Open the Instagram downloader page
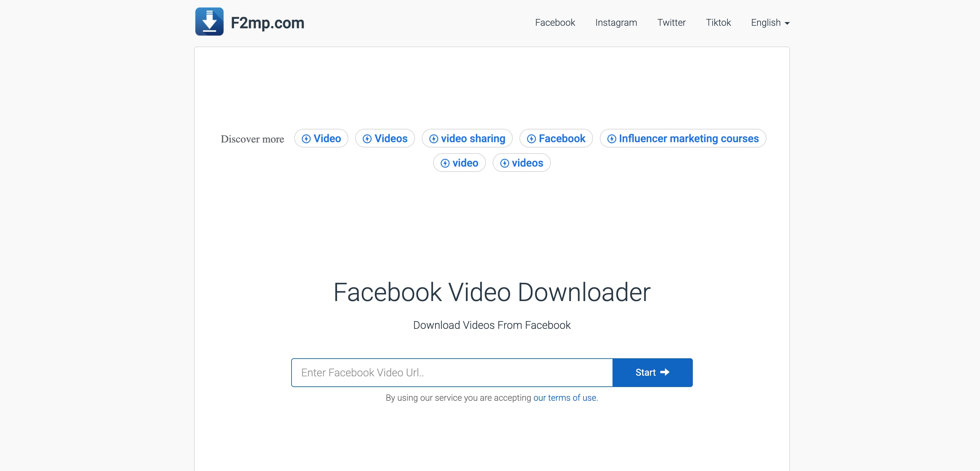Image resolution: width=980 pixels, height=471 pixels. pos(616,22)
